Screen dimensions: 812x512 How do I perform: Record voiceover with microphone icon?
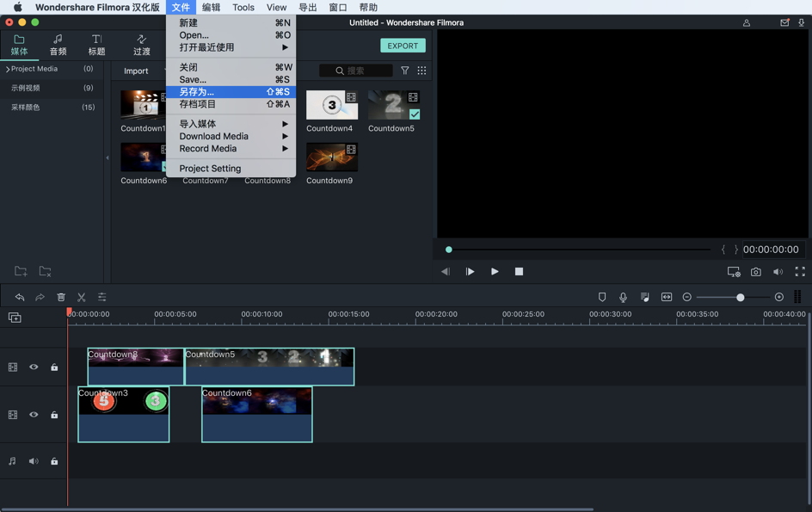[x=623, y=297]
